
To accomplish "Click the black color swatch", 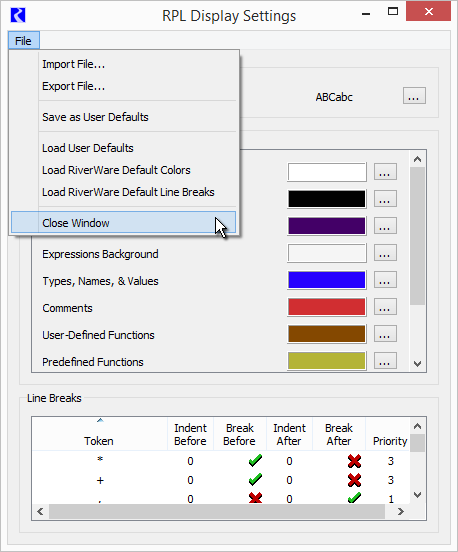I will pos(327,199).
